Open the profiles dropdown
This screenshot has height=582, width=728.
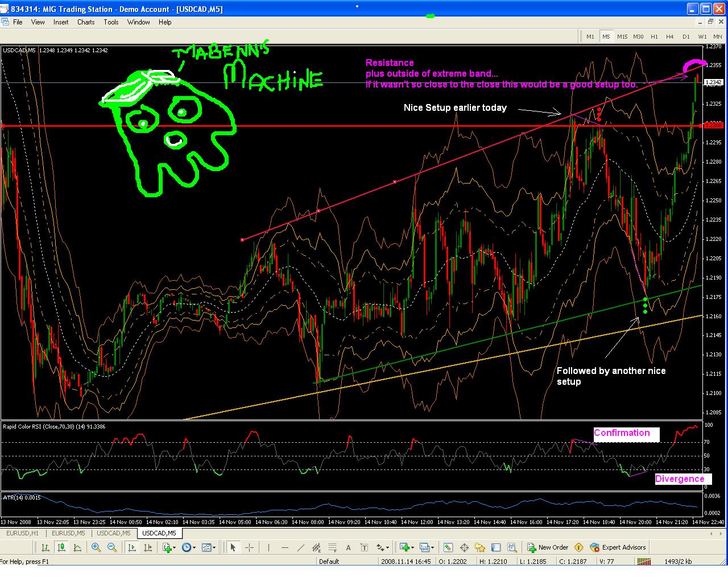(426, 547)
